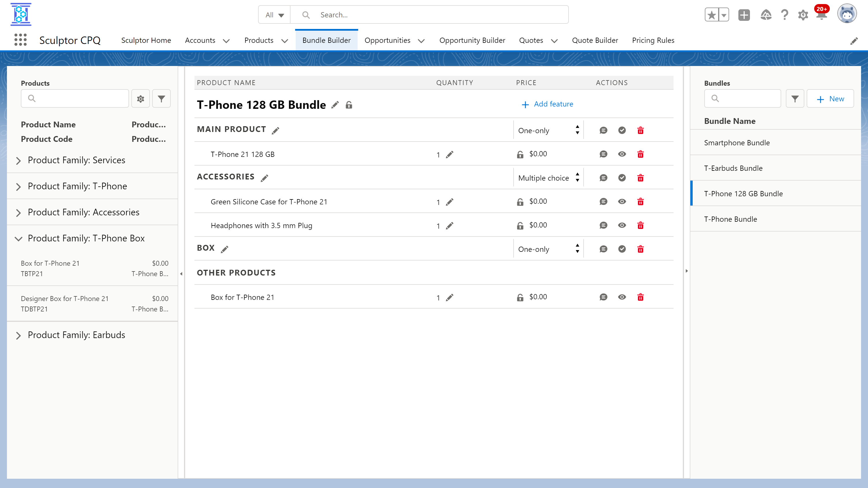This screenshot has height=488, width=868.
Task: Open product settings gear in Products panel
Action: click(x=141, y=98)
